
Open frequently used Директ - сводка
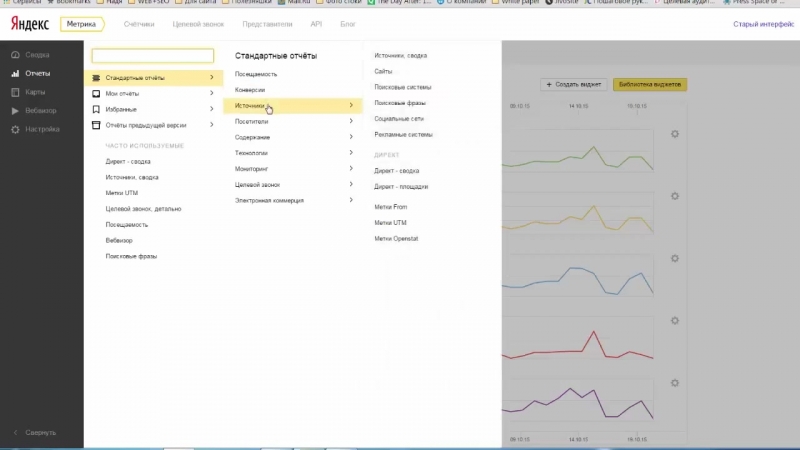(128, 162)
